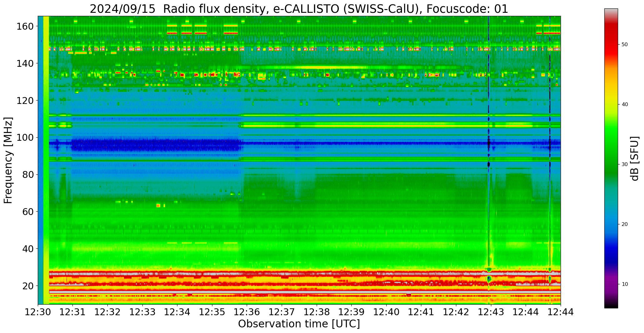The image size is (644, 333).
Task: Click the '12:42' time axis label
Action: [456, 312]
